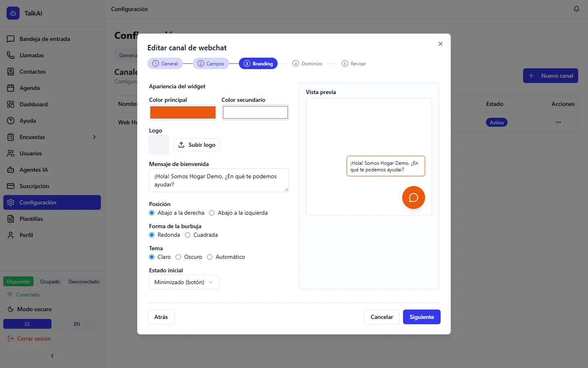588x368 pixels.
Task: Open the white Color secundario swatch
Action: (x=256, y=112)
